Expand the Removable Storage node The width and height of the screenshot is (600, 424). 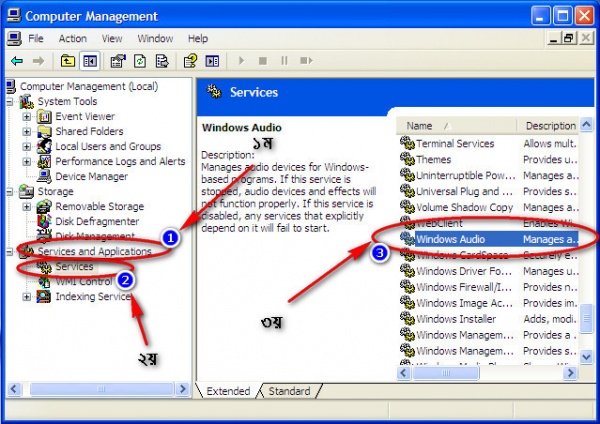[x=26, y=207]
